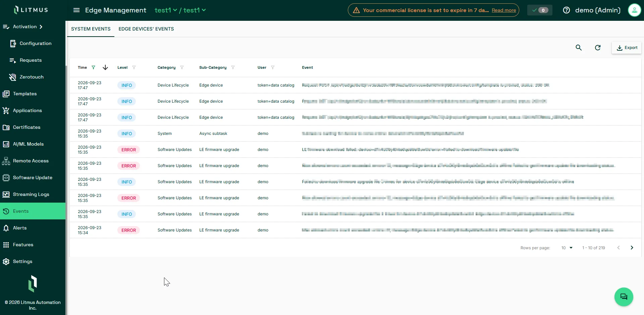Open the hamburger navigation menu
644x315 pixels.
[x=76, y=10]
